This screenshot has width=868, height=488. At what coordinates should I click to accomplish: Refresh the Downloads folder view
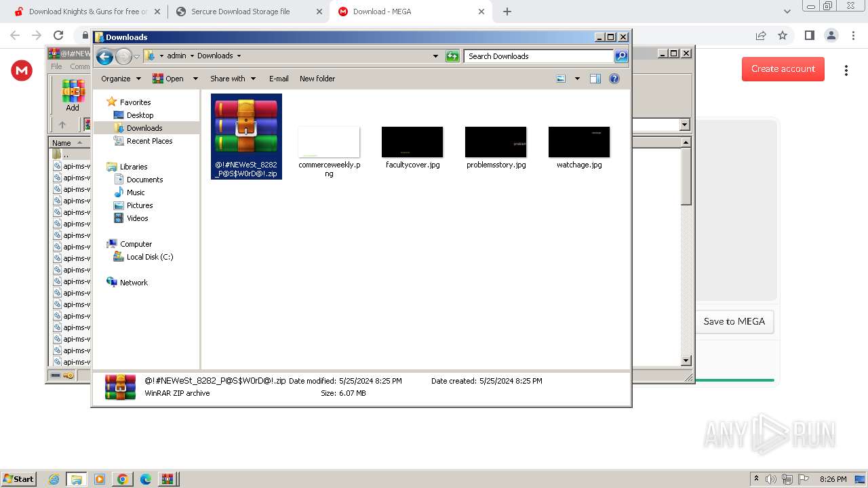coord(452,56)
